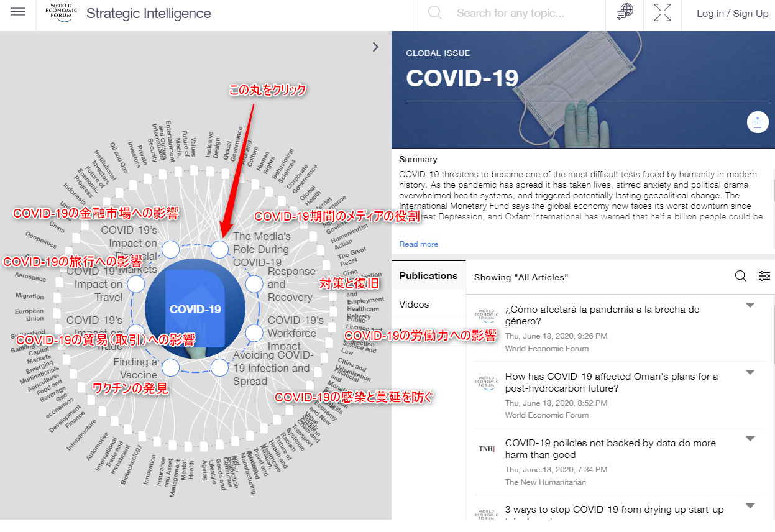This screenshot has height=532, width=775.
Task: Expand the COVID-19 policies article arrow
Action: (x=750, y=439)
